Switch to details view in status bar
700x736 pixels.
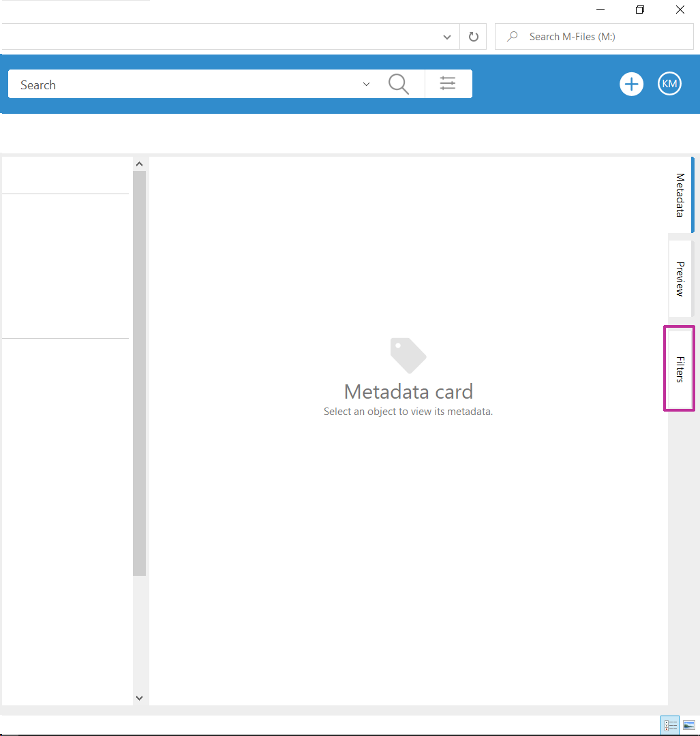[670, 725]
